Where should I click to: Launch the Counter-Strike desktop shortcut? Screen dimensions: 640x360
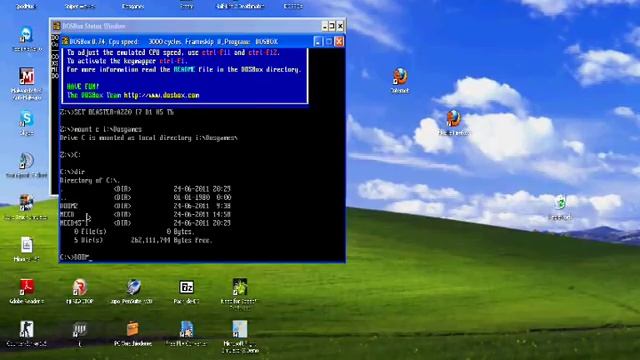(x=27, y=329)
